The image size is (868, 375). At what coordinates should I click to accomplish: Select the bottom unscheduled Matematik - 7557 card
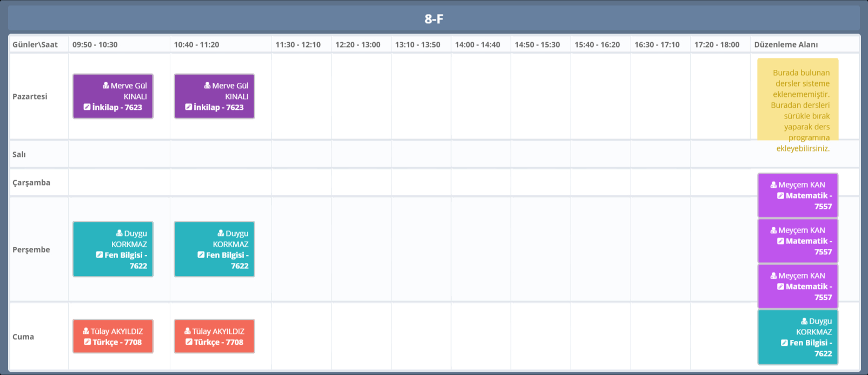tap(798, 286)
